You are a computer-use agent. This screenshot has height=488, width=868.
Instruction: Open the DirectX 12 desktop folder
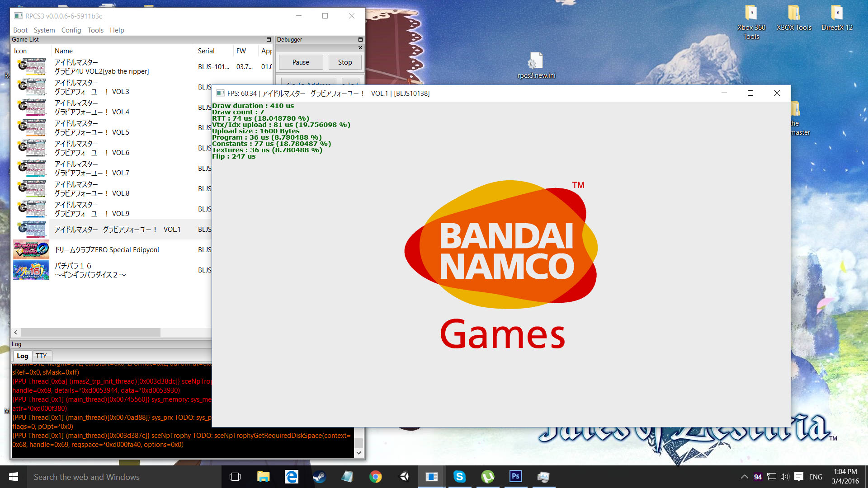(x=837, y=18)
